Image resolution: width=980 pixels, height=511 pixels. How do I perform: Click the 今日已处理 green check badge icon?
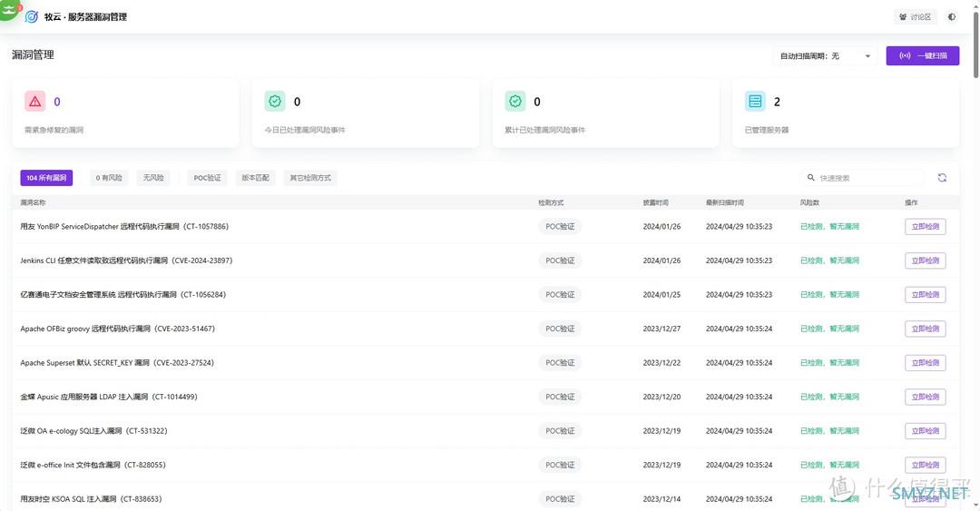pyautogui.click(x=274, y=102)
